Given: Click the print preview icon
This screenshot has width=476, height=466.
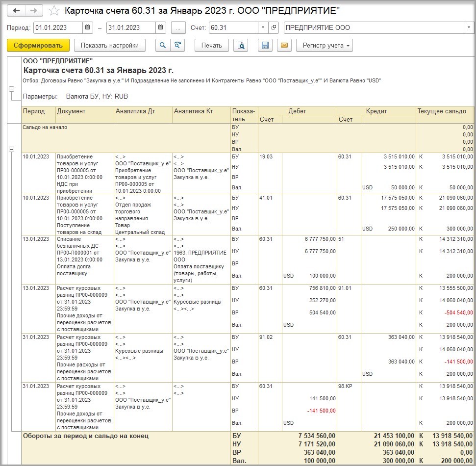Looking at the screenshot, I should pos(240,46).
